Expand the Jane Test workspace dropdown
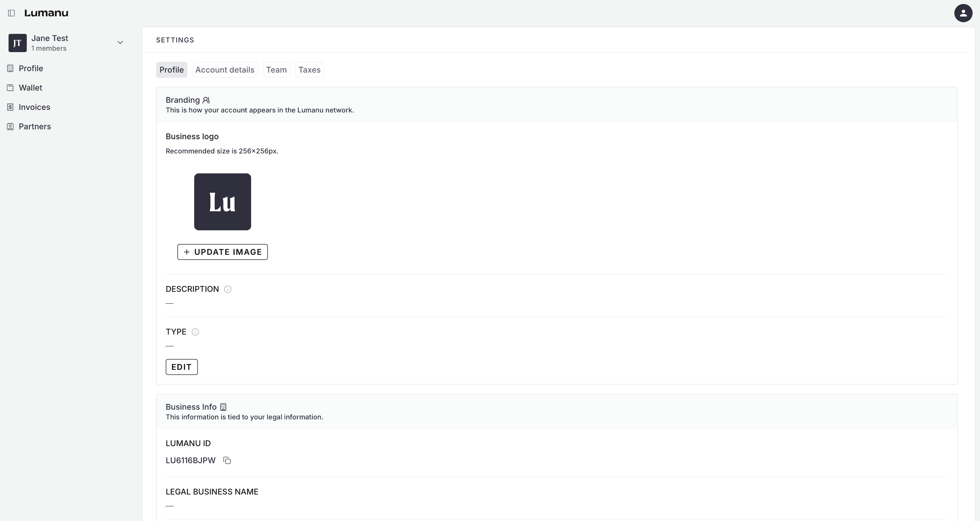980x521 pixels. click(120, 42)
